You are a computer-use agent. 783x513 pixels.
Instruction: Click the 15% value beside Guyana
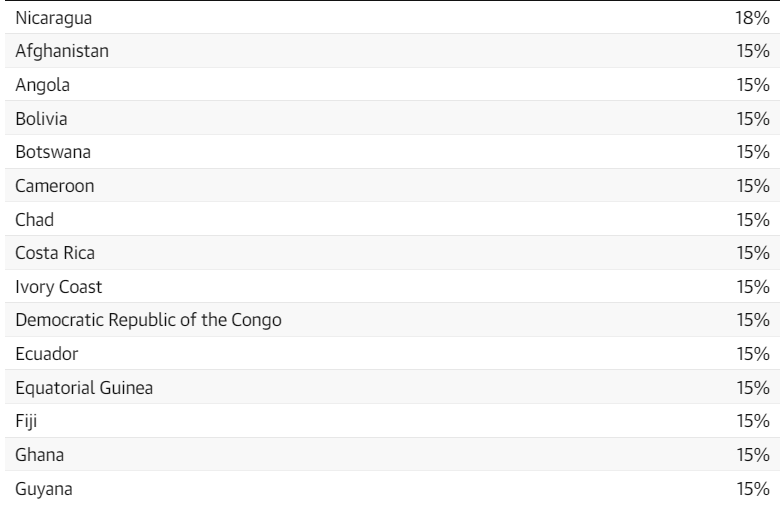(x=753, y=489)
